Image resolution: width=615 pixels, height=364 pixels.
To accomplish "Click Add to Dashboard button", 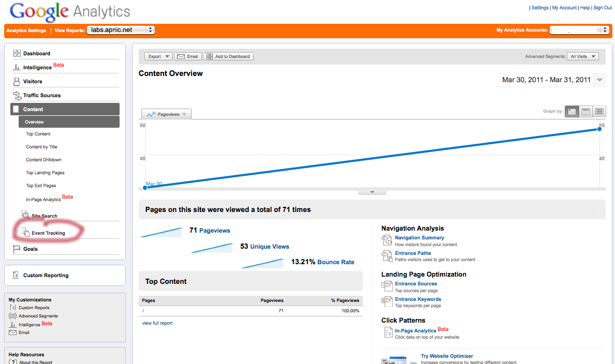I will pos(228,56).
